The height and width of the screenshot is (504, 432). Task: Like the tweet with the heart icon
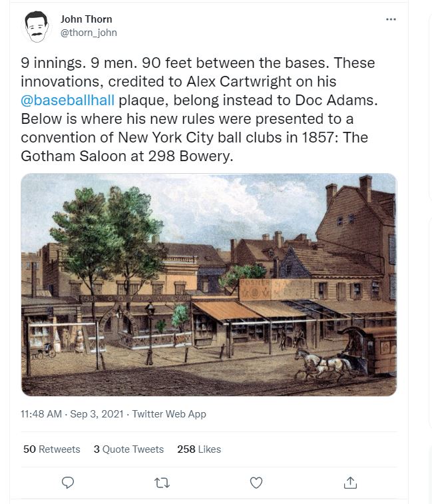pos(256,483)
